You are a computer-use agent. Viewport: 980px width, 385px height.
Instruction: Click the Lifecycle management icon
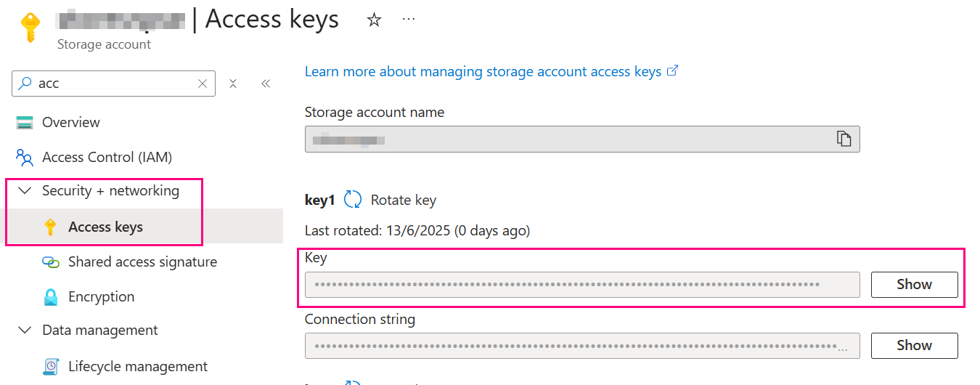pos(50,367)
